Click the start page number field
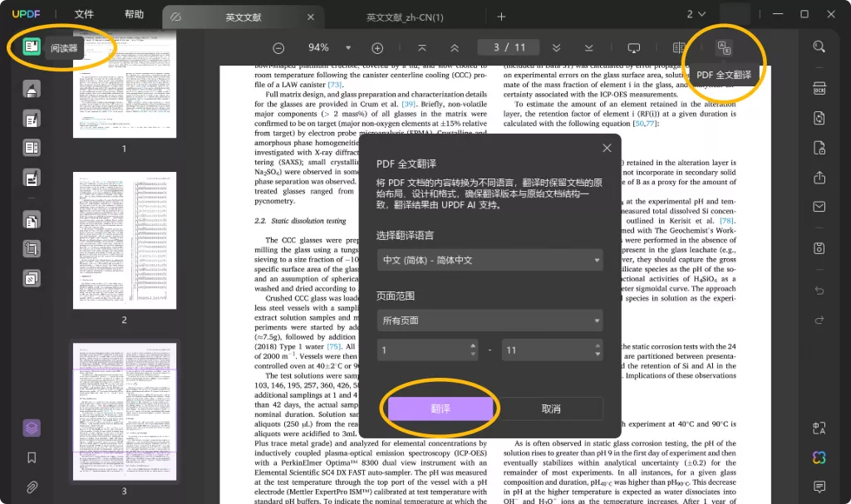The width and height of the screenshot is (851, 504). pos(421,350)
